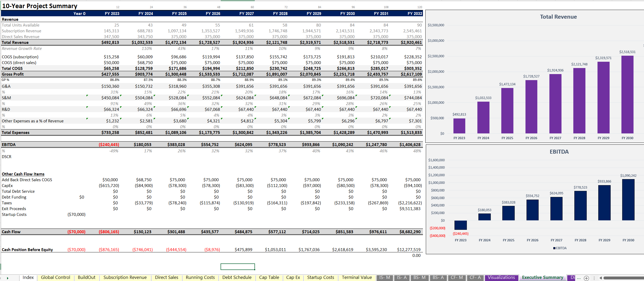Viewport: 644px width, 281px height.
Task: Select the active empty cell outlined in green
Action: pos(238,267)
